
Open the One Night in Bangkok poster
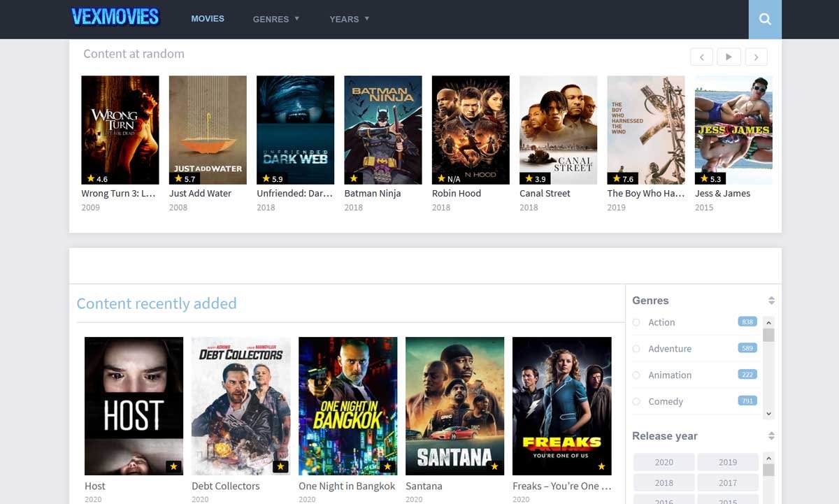(x=347, y=406)
